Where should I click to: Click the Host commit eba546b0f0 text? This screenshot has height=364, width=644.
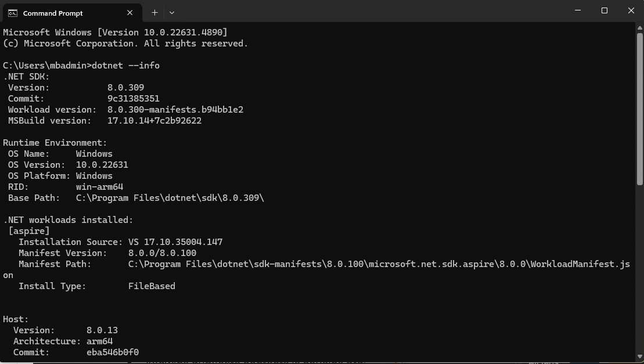[x=113, y=352]
